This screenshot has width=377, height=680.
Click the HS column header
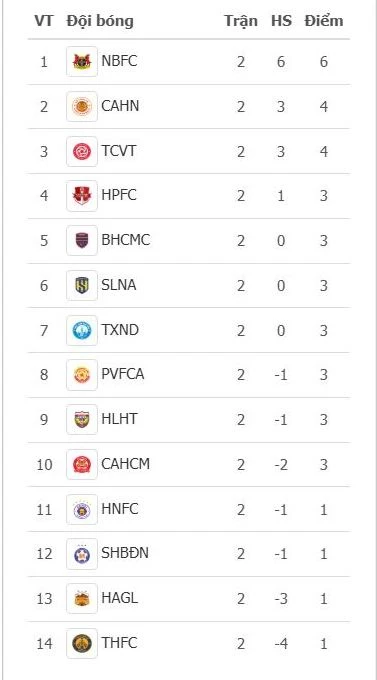click(282, 21)
